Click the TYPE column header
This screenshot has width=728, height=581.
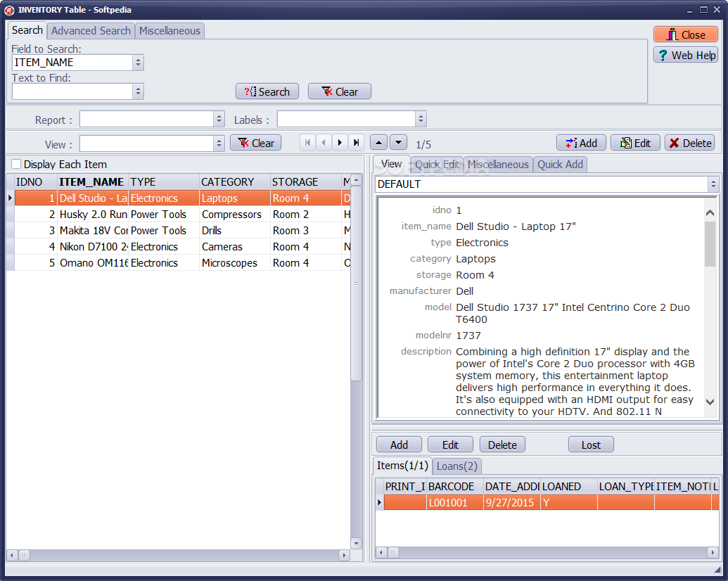164,181
